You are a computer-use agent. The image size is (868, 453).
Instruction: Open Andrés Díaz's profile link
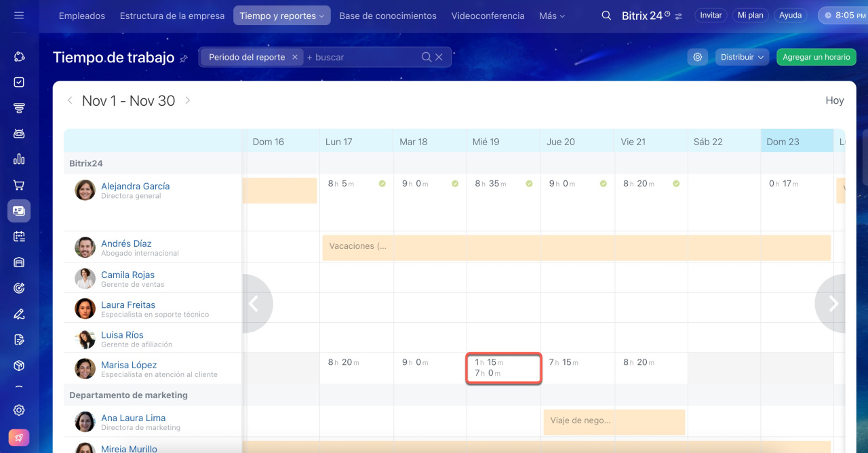[126, 243]
